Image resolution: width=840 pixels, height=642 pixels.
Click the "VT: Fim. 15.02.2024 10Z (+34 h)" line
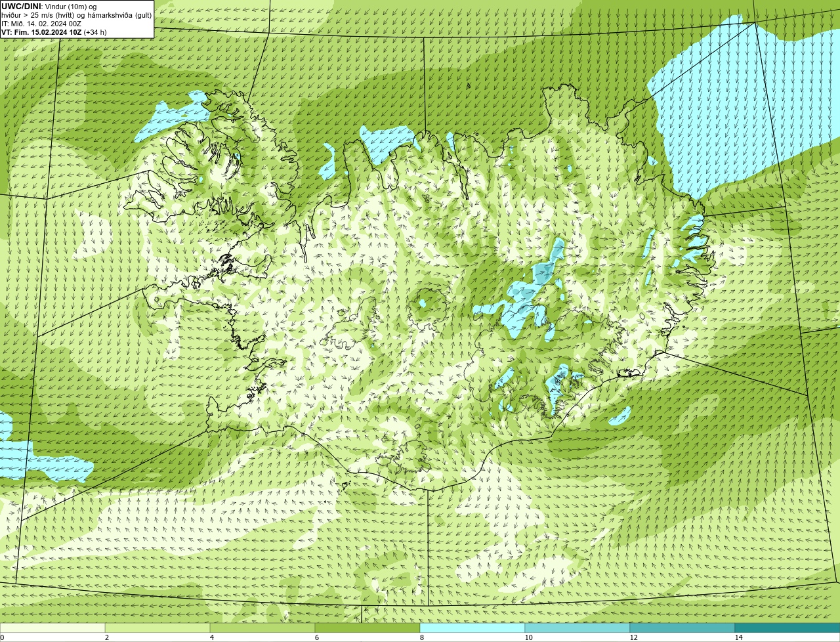pyautogui.click(x=54, y=32)
